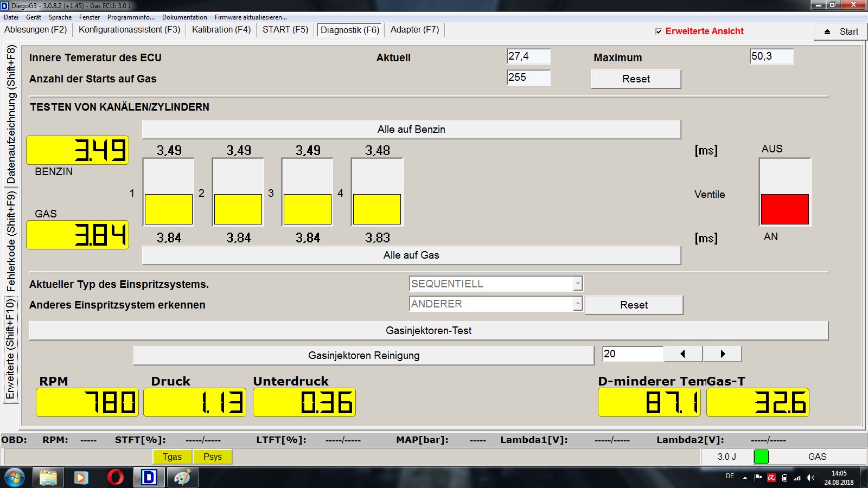Click the cleaning value field showing 20
Viewport: 868px width, 488px height.
tap(633, 354)
